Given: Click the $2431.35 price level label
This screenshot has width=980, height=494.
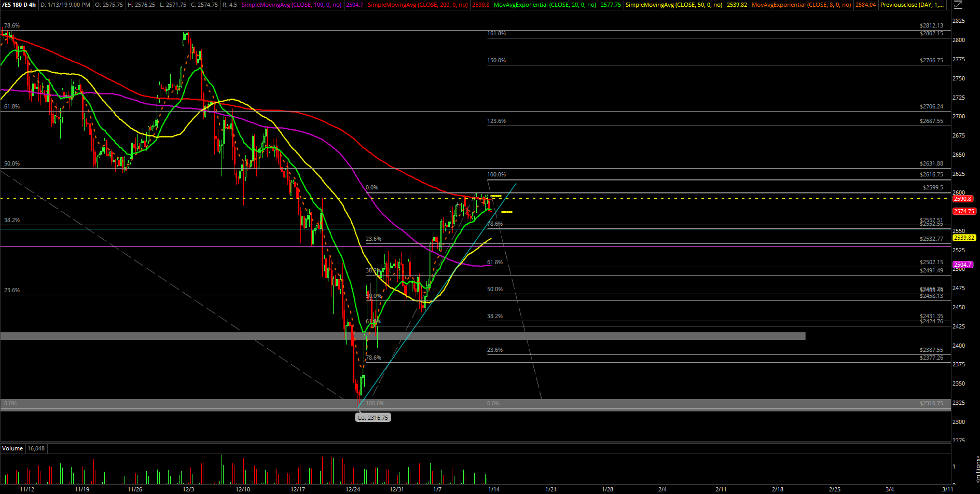Looking at the screenshot, I should click(931, 316).
